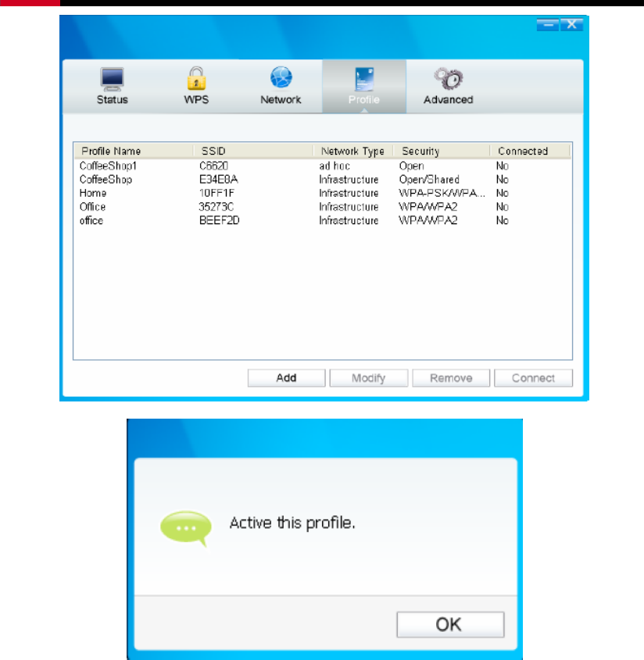Select the Profile document icon

coord(364,79)
